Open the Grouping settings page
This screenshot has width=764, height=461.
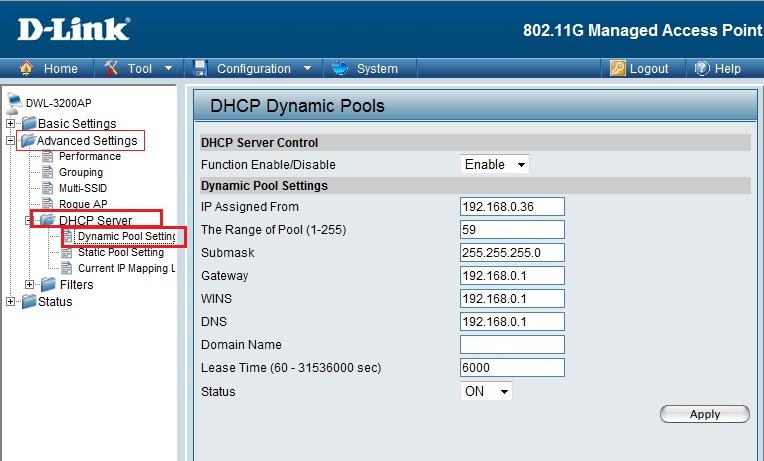tap(81, 173)
